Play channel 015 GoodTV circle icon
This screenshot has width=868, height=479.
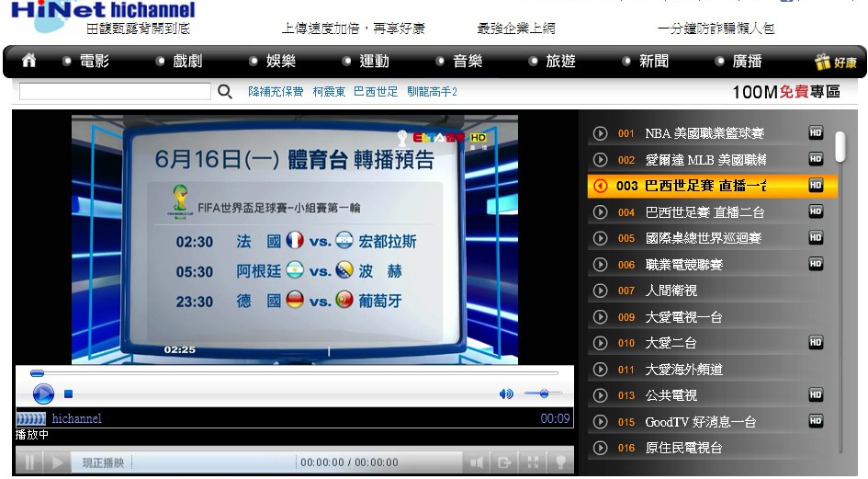click(600, 421)
